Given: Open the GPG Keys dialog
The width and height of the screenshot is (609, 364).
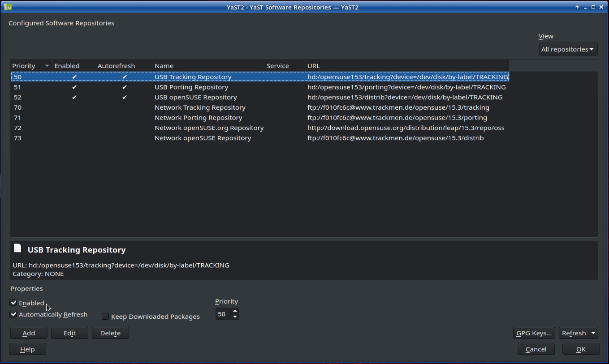Looking at the screenshot, I should click(x=534, y=333).
